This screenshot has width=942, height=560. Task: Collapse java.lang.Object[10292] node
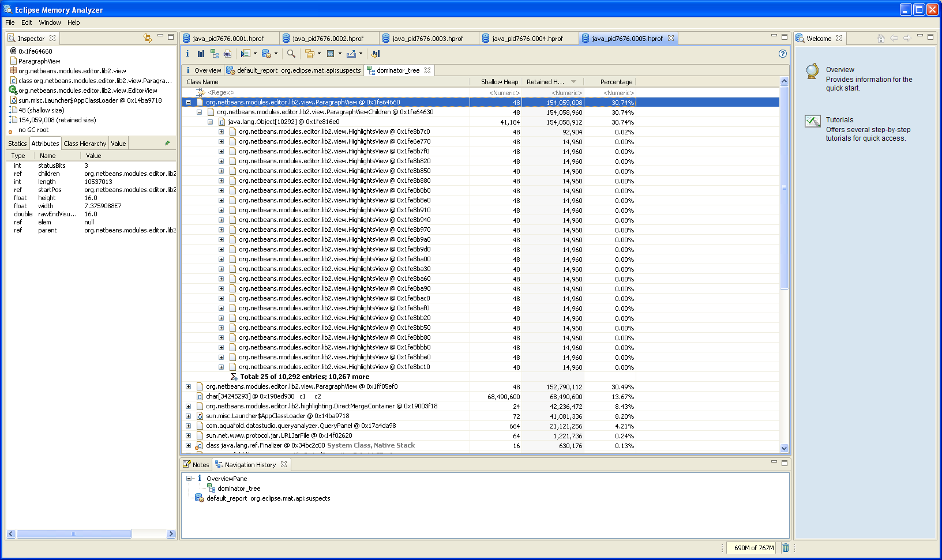point(210,122)
